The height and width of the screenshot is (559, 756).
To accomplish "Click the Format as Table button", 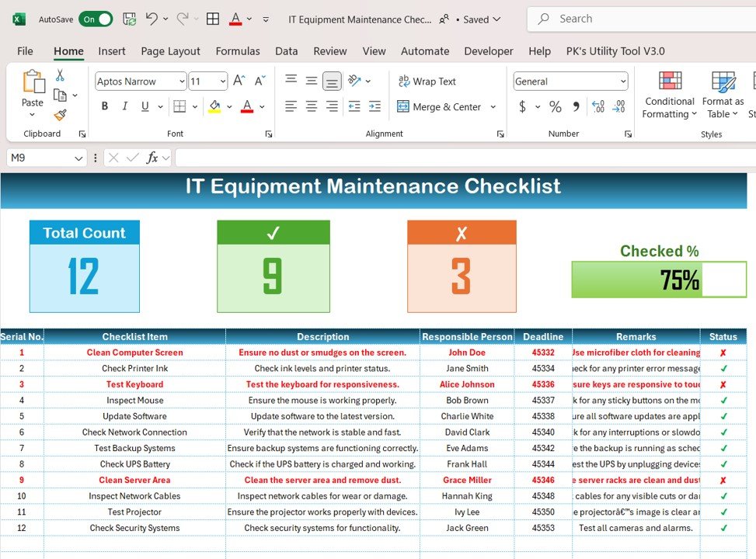I will (x=723, y=95).
